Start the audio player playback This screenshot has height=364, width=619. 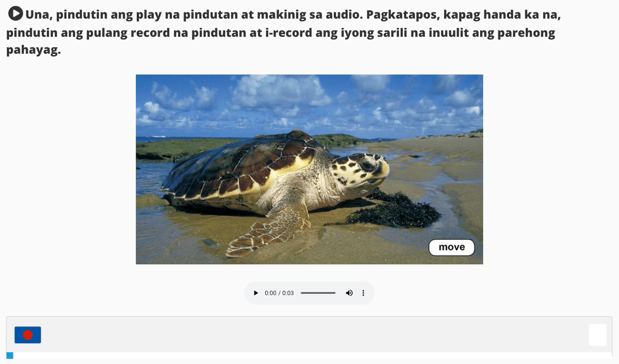256,293
